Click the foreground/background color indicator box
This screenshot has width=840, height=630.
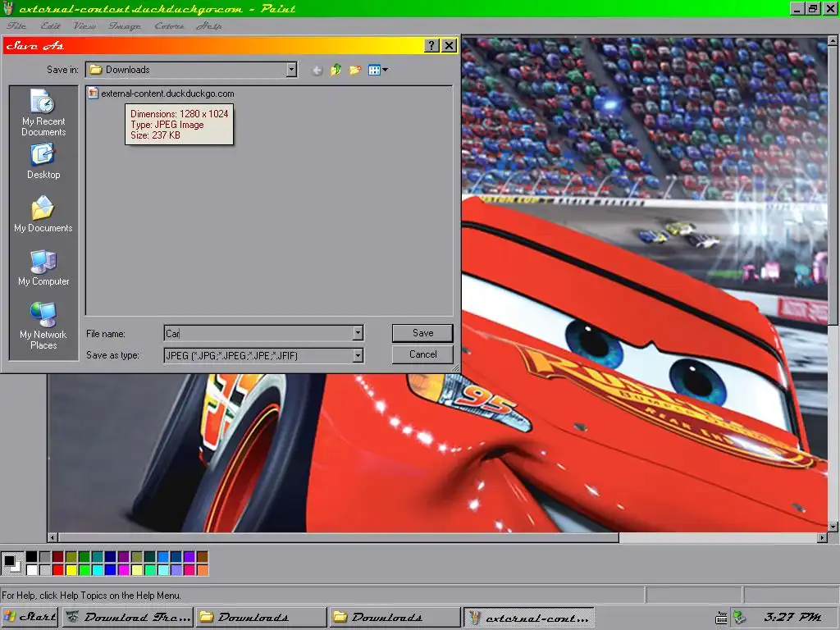pos(11,563)
